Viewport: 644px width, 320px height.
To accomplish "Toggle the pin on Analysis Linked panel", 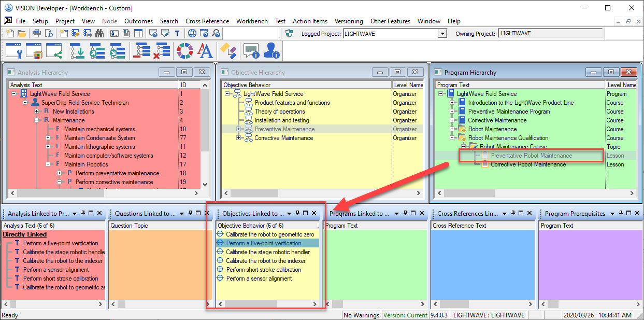I will 82,213.
